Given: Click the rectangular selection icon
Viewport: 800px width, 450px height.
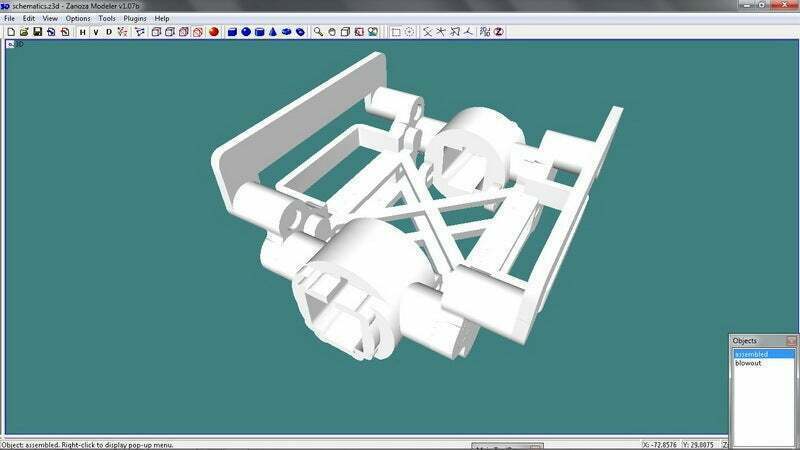Looking at the screenshot, I should [x=396, y=32].
